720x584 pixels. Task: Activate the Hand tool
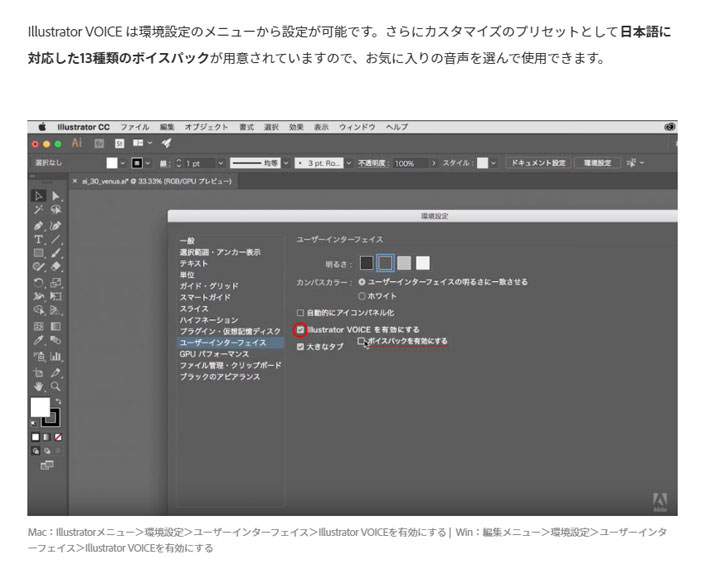pyautogui.click(x=38, y=386)
